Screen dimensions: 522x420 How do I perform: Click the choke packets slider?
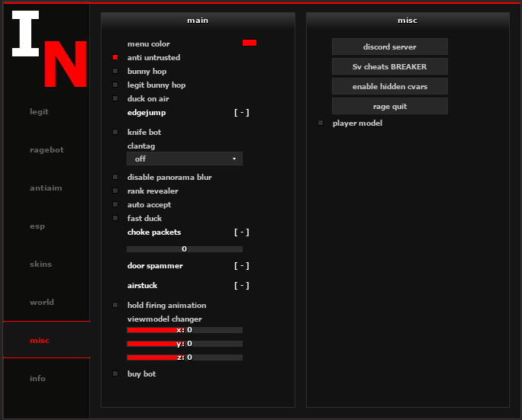[185, 249]
